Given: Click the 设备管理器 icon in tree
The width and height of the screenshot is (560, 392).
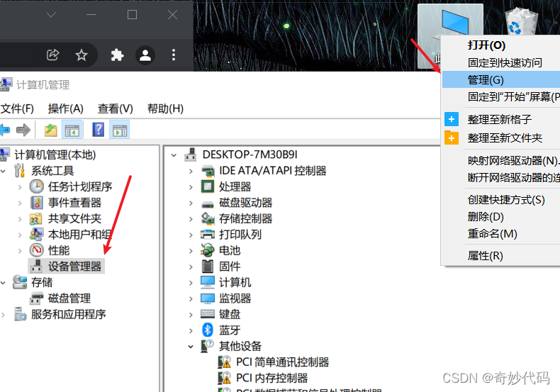Looking at the screenshot, I should tap(36, 266).
